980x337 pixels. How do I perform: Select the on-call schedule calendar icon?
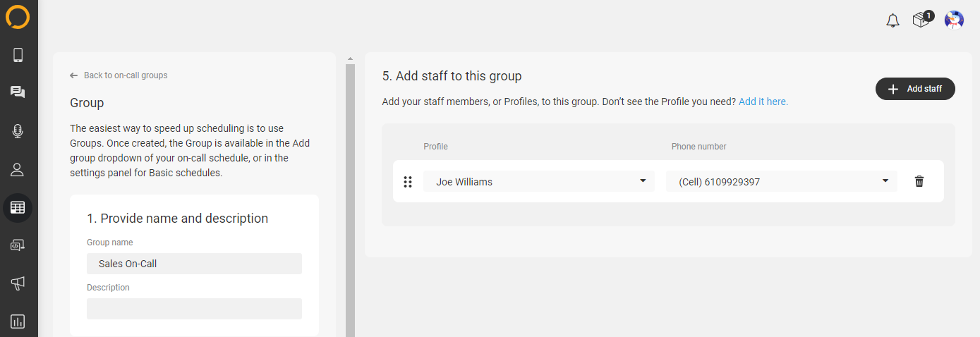tap(18, 208)
